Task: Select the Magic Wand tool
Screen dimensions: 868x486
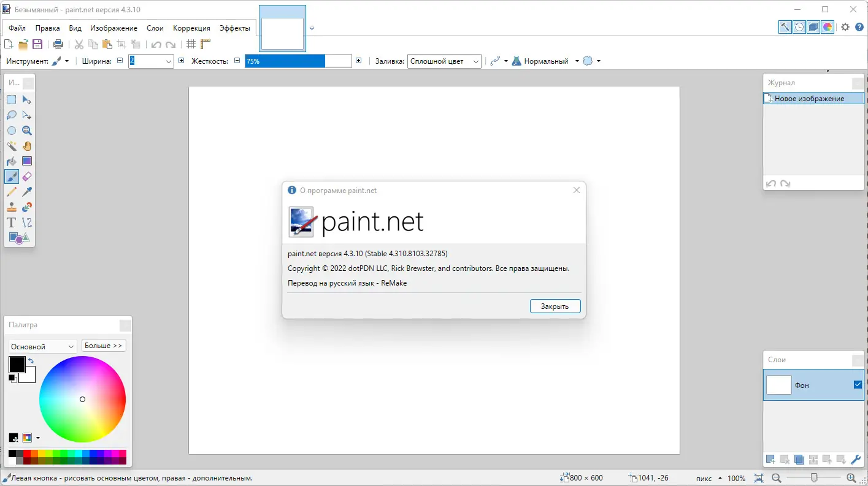Action: point(12,146)
